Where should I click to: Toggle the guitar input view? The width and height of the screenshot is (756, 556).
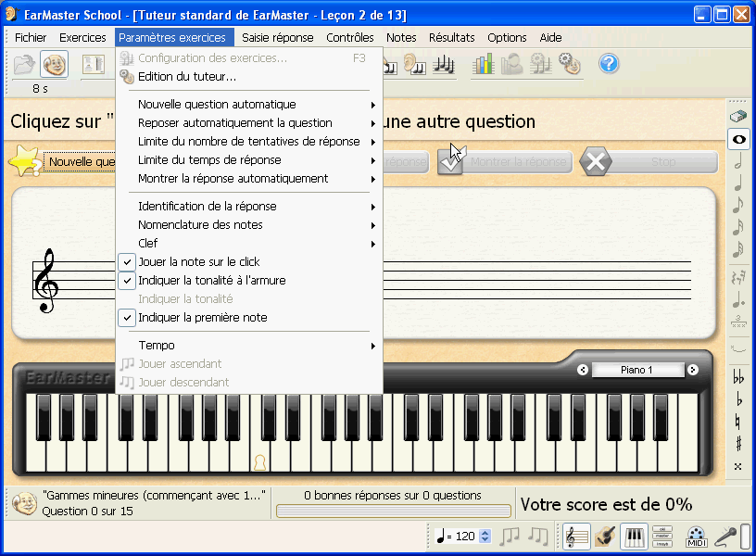pos(605,537)
